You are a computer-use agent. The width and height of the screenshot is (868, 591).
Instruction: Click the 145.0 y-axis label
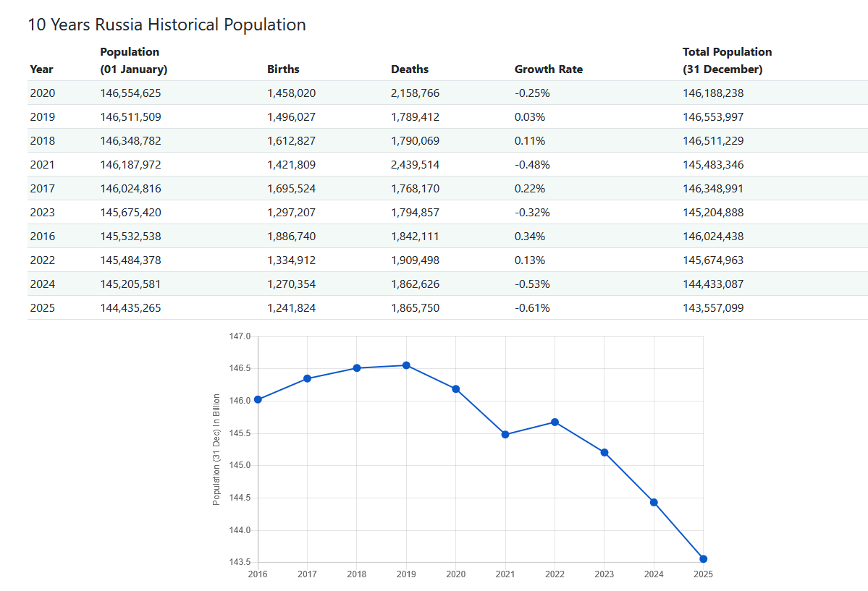pos(240,465)
